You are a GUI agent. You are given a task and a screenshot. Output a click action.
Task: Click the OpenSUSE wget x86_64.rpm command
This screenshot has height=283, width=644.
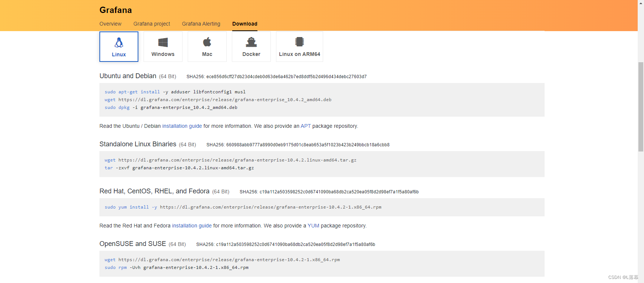tap(222, 260)
